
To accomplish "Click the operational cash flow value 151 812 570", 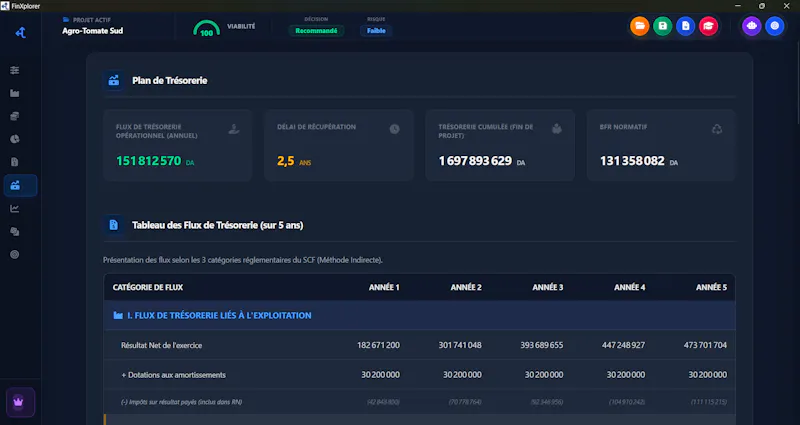I will click(148, 161).
